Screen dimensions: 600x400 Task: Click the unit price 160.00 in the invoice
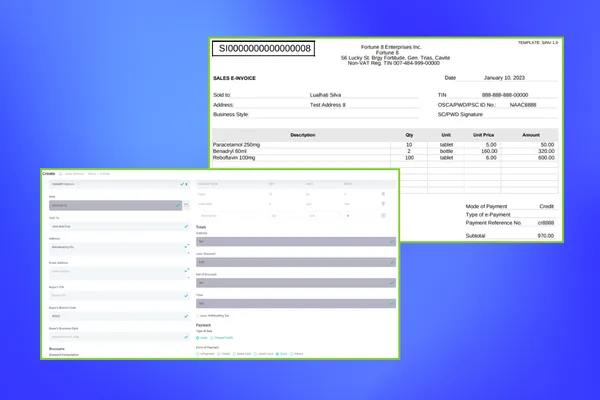(x=489, y=151)
